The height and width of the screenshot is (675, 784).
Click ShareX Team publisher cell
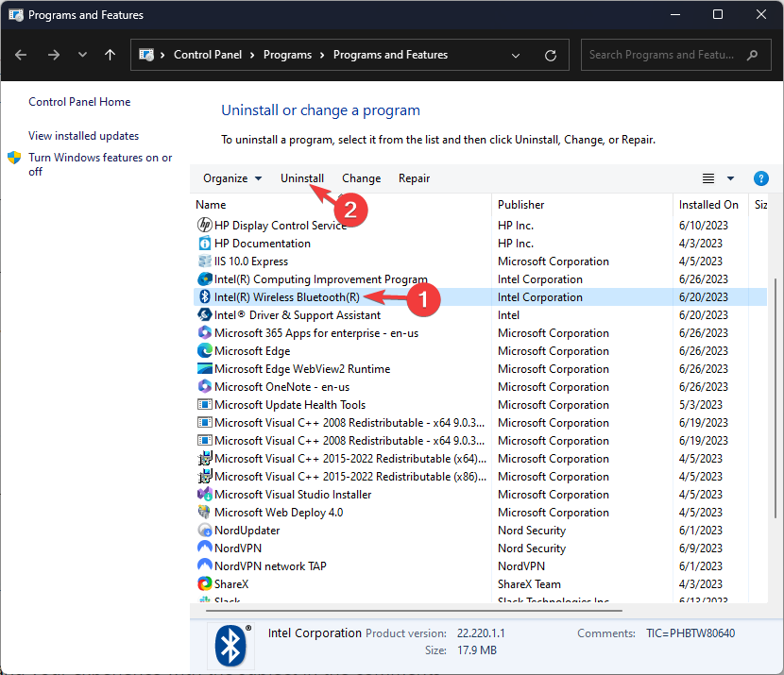point(529,584)
